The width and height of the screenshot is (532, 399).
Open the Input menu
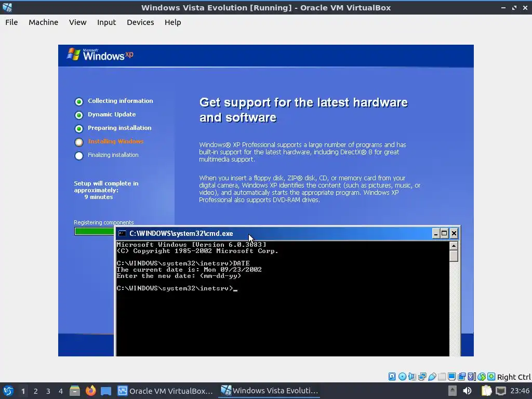(107, 22)
